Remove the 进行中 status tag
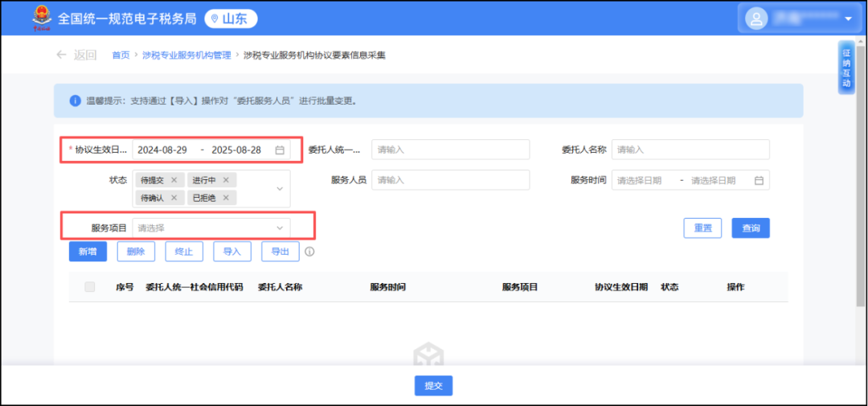The width and height of the screenshot is (868, 406). 226,180
